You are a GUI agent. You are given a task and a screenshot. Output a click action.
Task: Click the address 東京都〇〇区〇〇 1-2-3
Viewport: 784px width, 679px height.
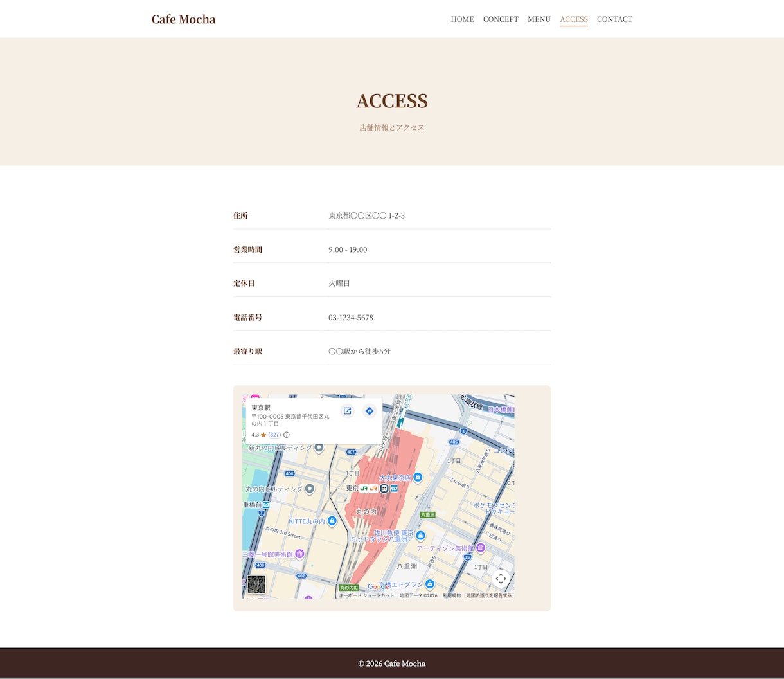(366, 215)
